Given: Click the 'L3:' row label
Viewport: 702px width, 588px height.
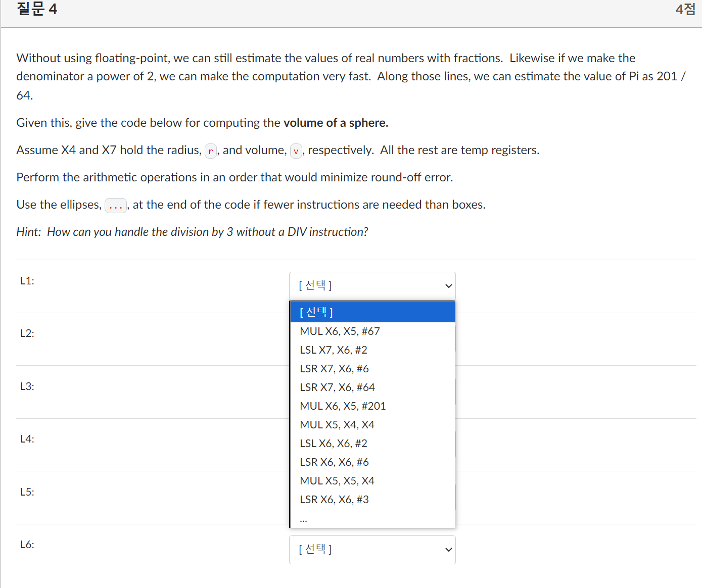Looking at the screenshot, I should pyautogui.click(x=27, y=386).
